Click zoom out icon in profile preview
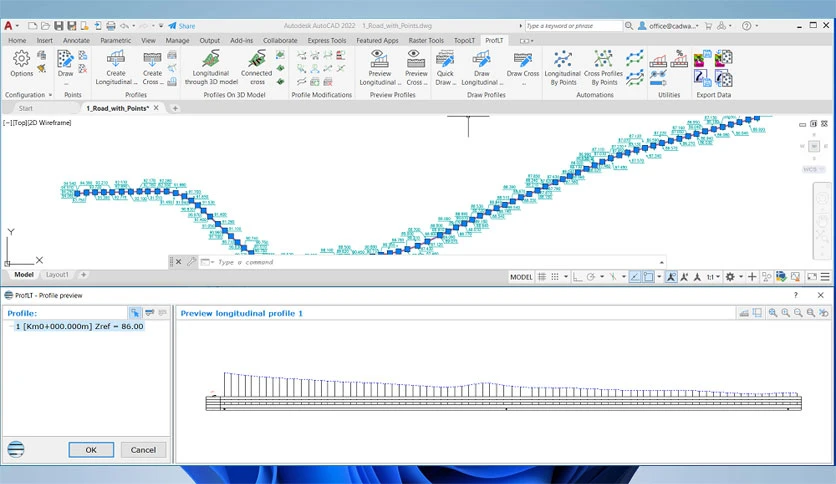Image resolution: width=836 pixels, height=484 pixels. pos(798,313)
